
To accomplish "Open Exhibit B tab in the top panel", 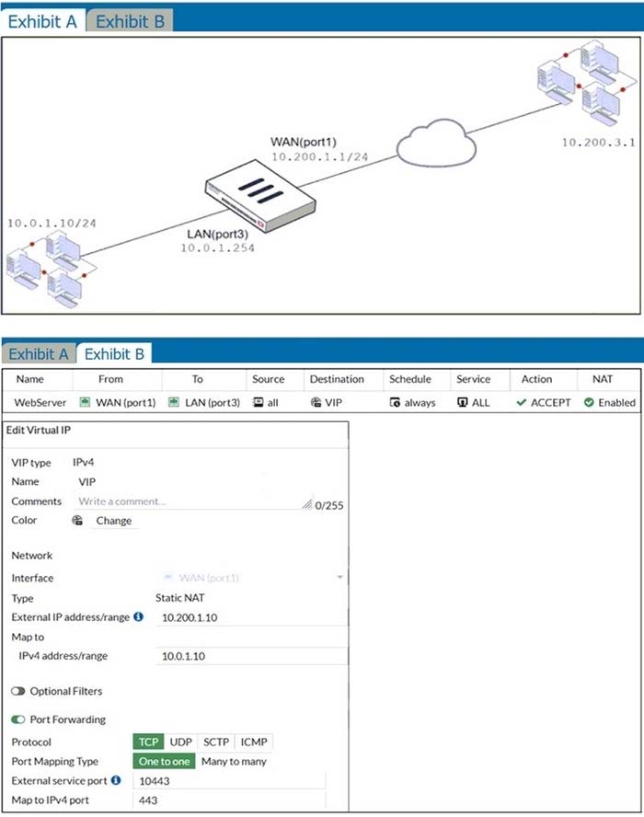I will pos(130,20).
